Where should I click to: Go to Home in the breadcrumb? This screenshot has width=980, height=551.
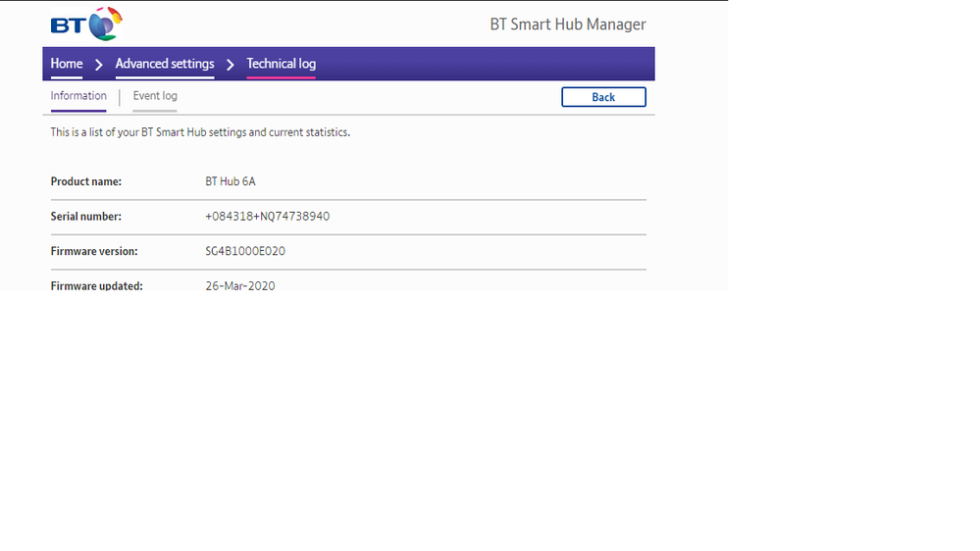pos(67,64)
